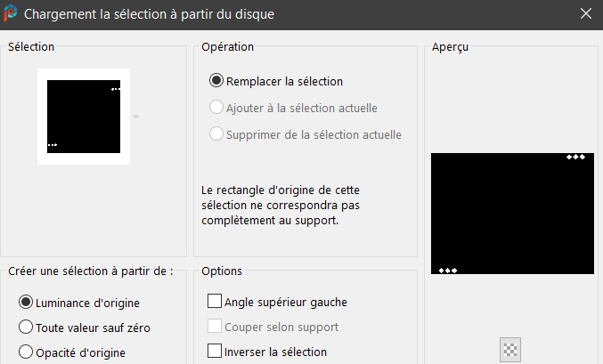
Task: Click the selection thumbnail image
Action: pyautogui.click(x=84, y=117)
